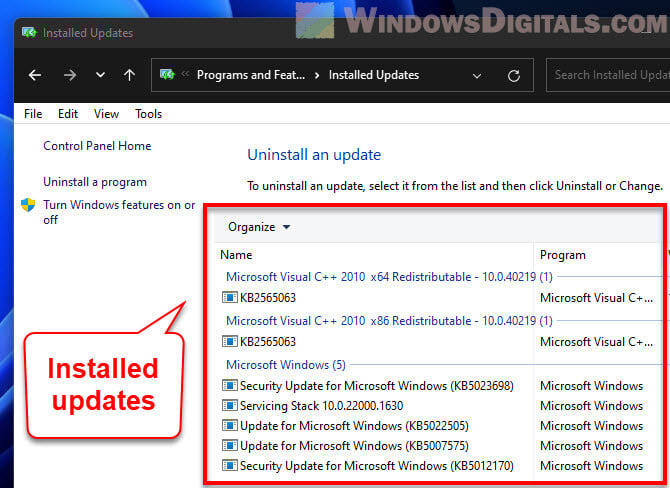Click the shield icon beside Windows features
The height and width of the screenshot is (488, 670).
(28, 205)
